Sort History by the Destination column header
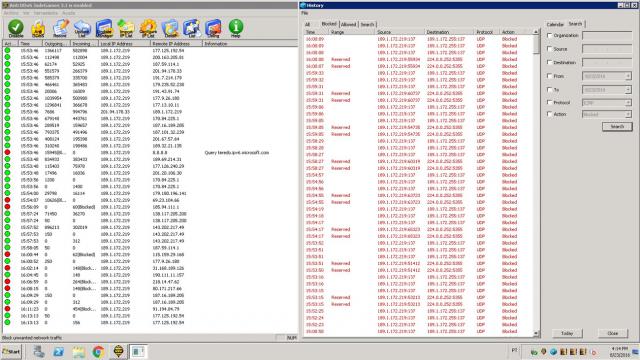 pos(449,32)
